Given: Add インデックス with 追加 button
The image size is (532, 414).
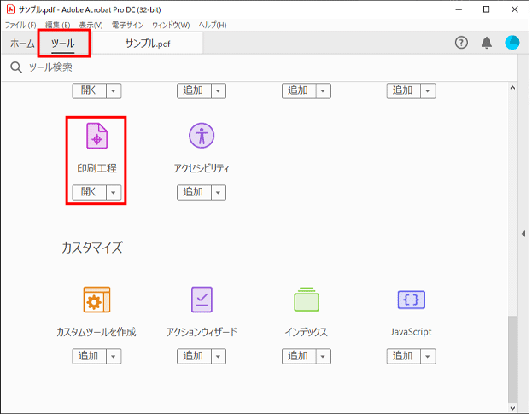Looking at the screenshot, I should click(x=299, y=356).
